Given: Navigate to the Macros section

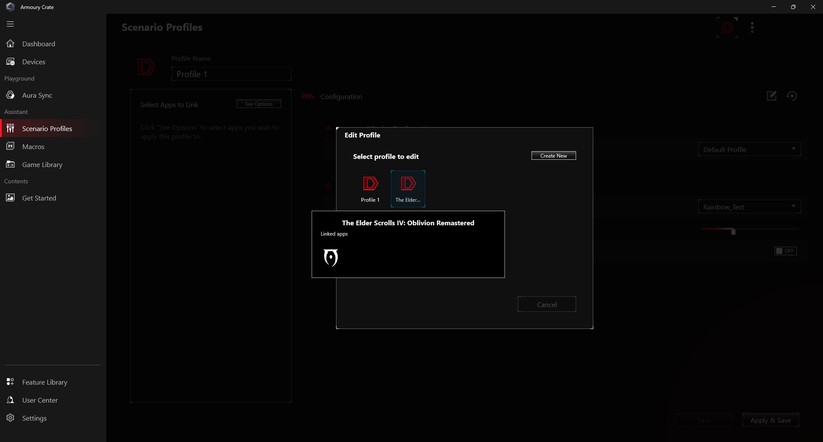Looking at the screenshot, I should tap(33, 147).
